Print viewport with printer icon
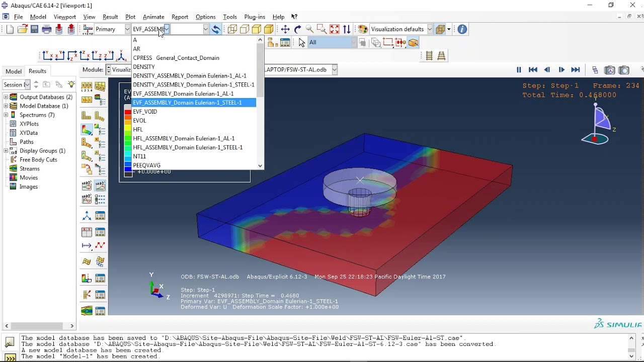The image size is (644, 362). coord(47,30)
